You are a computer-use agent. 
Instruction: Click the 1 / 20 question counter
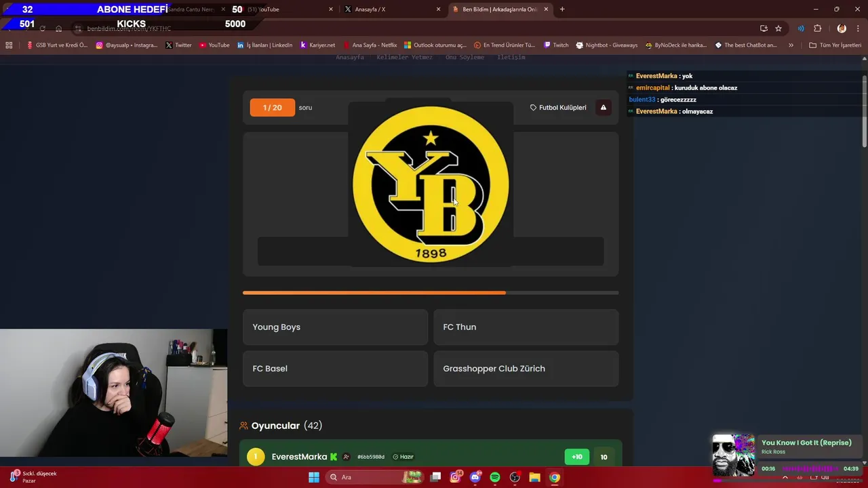[272, 108]
